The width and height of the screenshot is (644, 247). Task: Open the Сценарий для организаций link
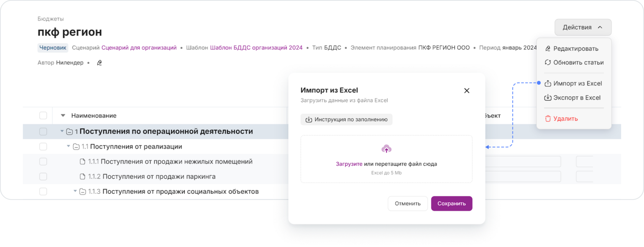coord(139,47)
